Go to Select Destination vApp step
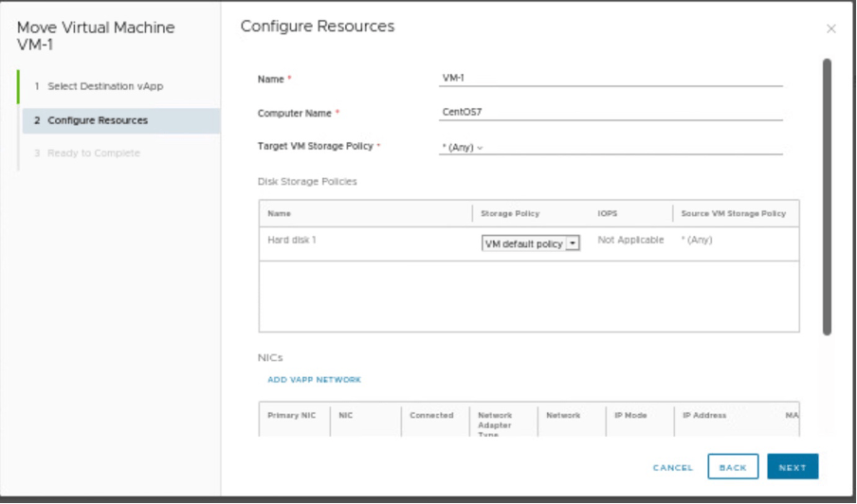 coord(105,86)
